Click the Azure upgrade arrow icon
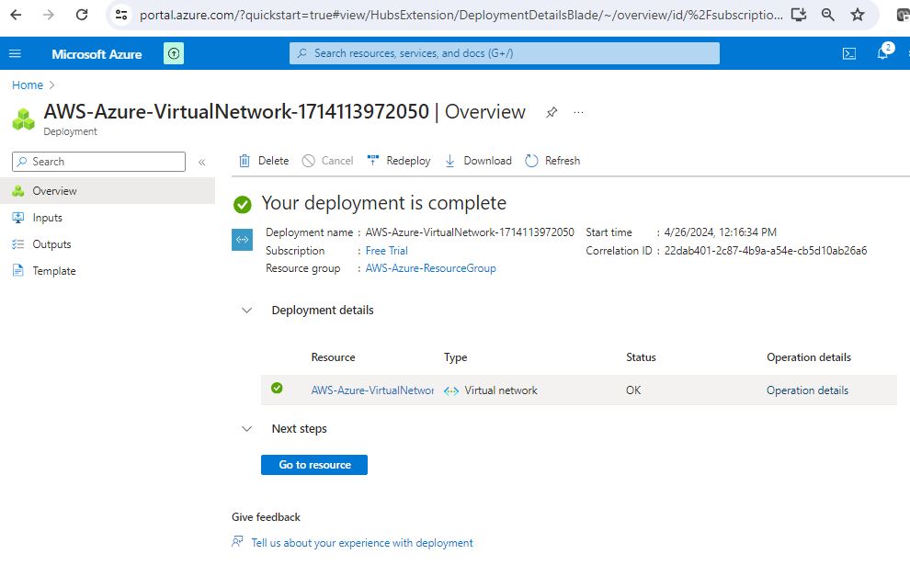Image resolution: width=910 pixels, height=588 pixels. [174, 53]
